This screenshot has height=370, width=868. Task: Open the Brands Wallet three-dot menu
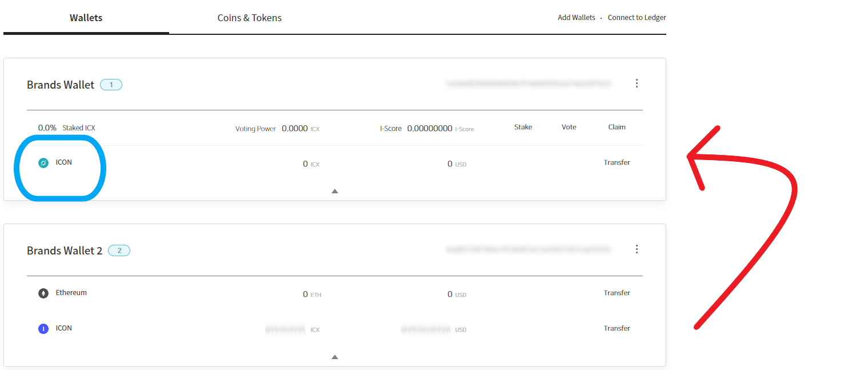(x=637, y=83)
